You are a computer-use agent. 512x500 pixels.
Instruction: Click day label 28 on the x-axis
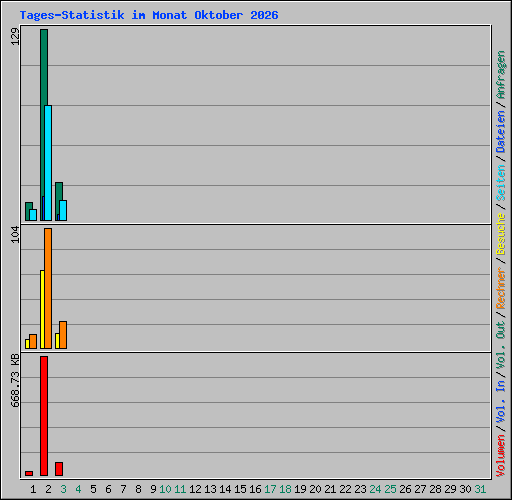coord(435,489)
